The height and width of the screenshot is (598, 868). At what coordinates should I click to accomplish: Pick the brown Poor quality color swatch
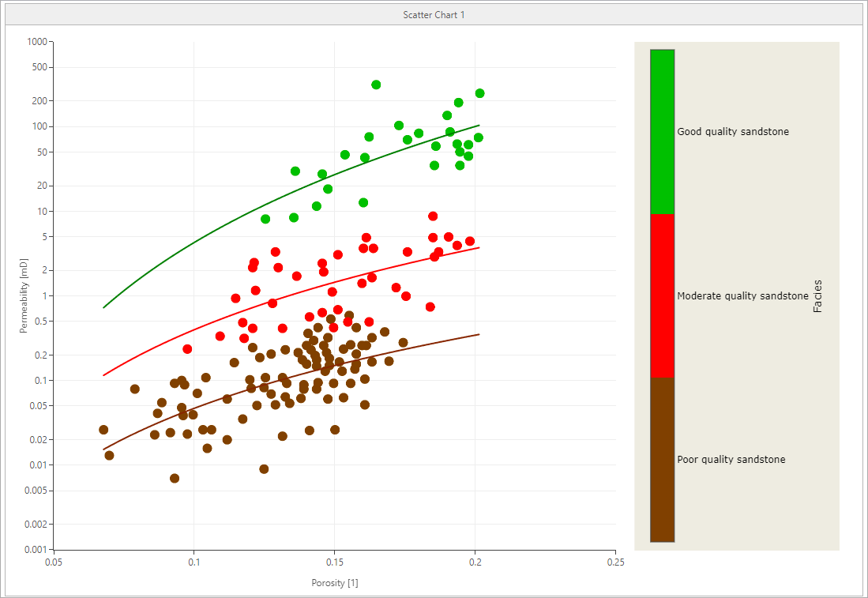click(x=662, y=459)
